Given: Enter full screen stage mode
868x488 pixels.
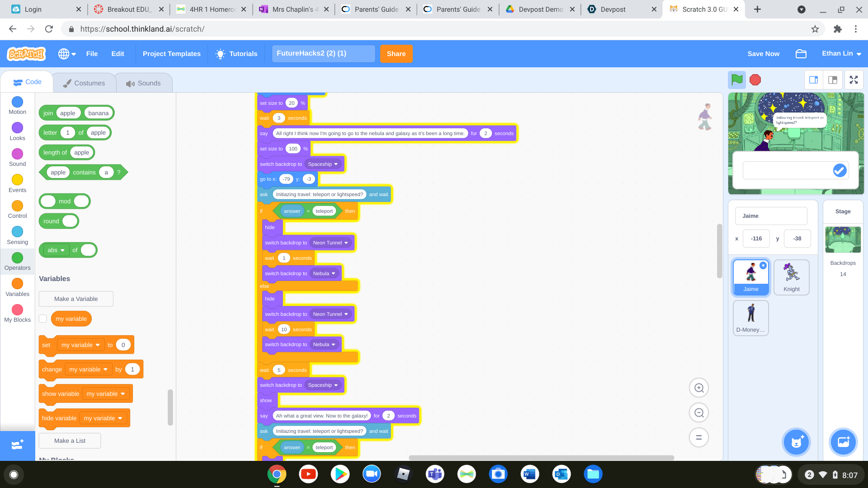Looking at the screenshot, I should [x=854, y=80].
